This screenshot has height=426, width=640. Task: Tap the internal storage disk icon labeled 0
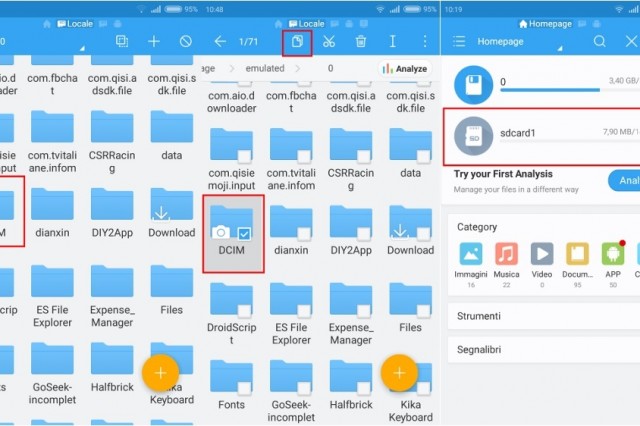coord(473,85)
